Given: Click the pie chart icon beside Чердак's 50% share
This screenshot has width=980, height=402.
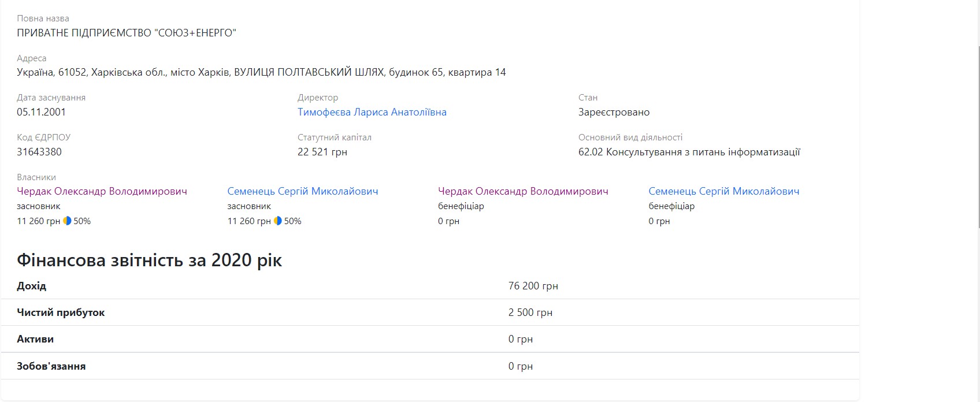Looking at the screenshot, I should tap(67, 221).
